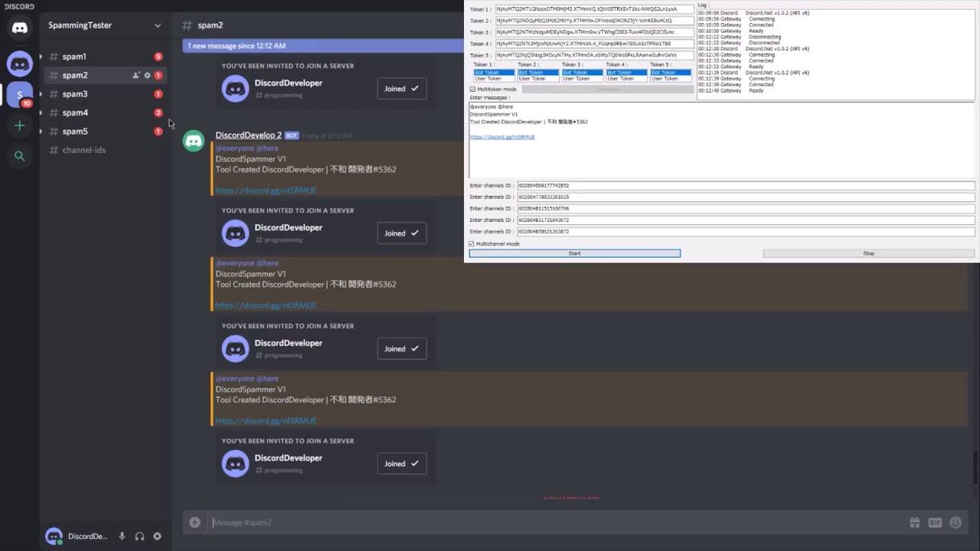
Task: Click the attach file plus icon in message bar
Action: click(194, 523)
